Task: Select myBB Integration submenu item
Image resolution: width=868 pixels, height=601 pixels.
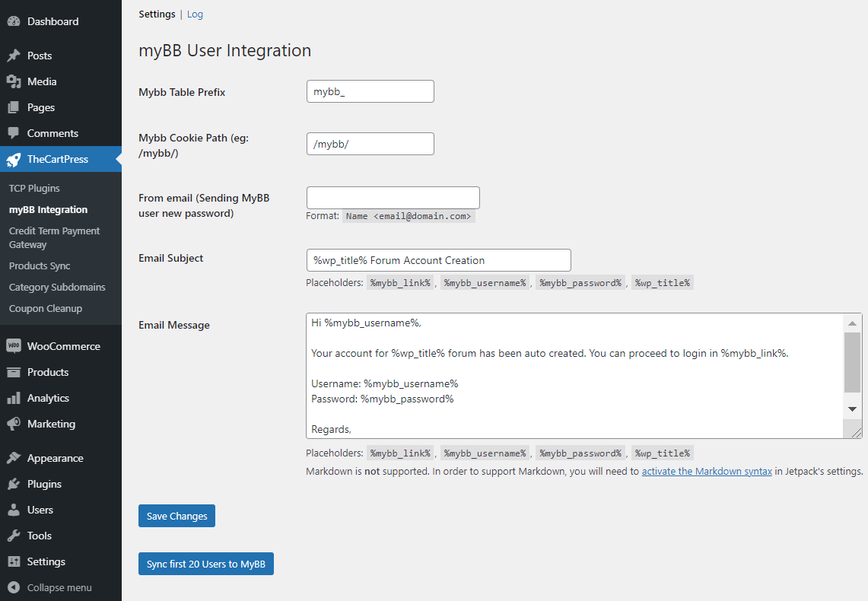Action: [x=48, y=210]
